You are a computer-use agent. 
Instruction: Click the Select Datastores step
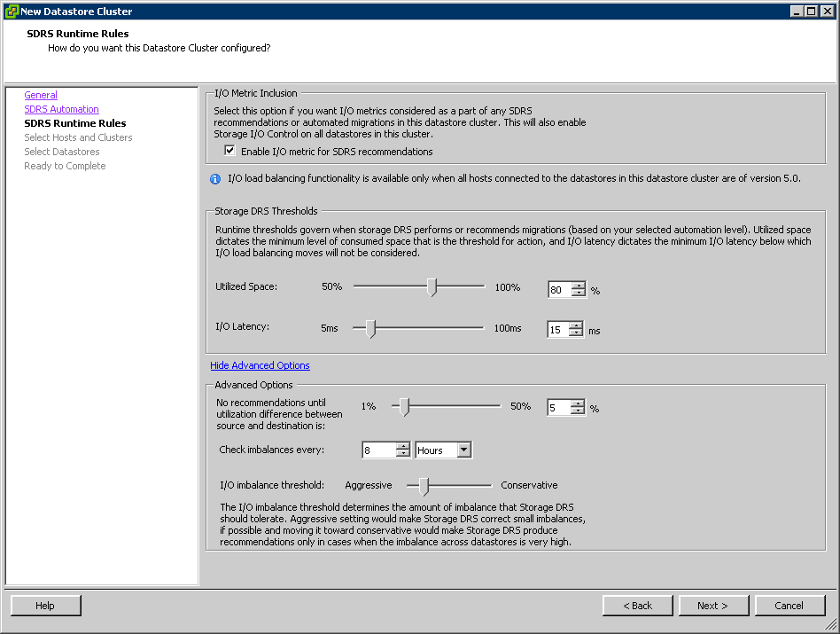[62, 152]
